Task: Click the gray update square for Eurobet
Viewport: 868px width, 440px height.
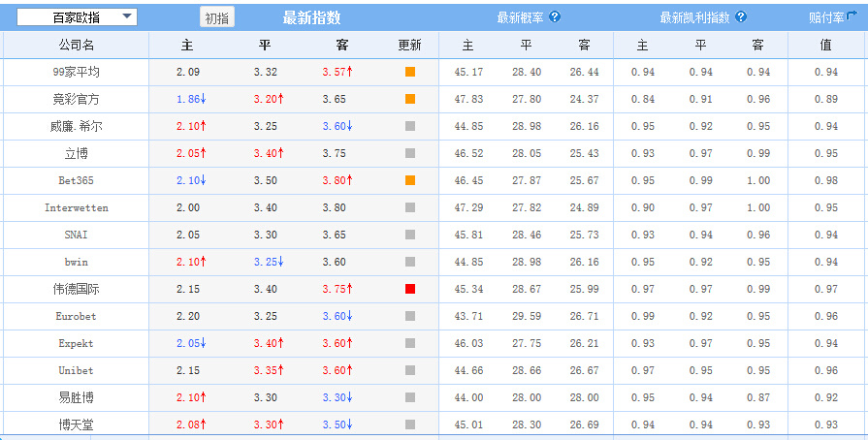Action: click(x=410, y=316)
